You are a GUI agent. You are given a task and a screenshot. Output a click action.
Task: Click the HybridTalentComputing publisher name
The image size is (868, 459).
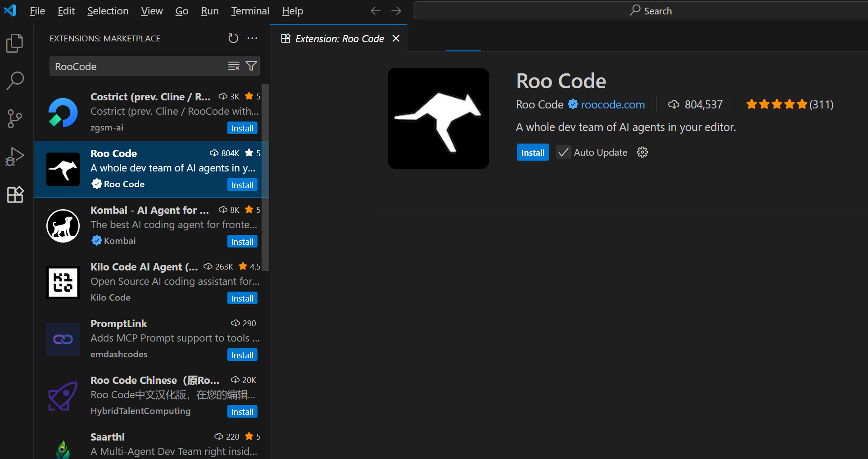pos(140,411)
